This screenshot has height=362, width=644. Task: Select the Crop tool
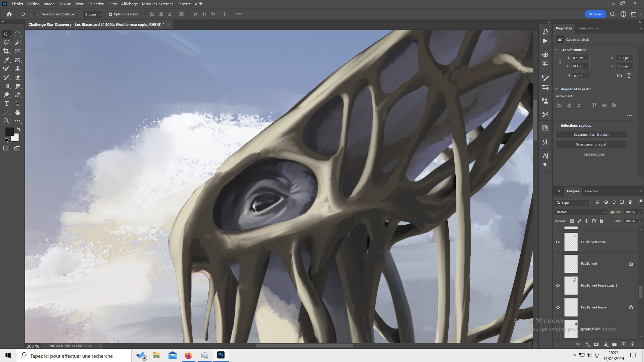coord(6,51)
